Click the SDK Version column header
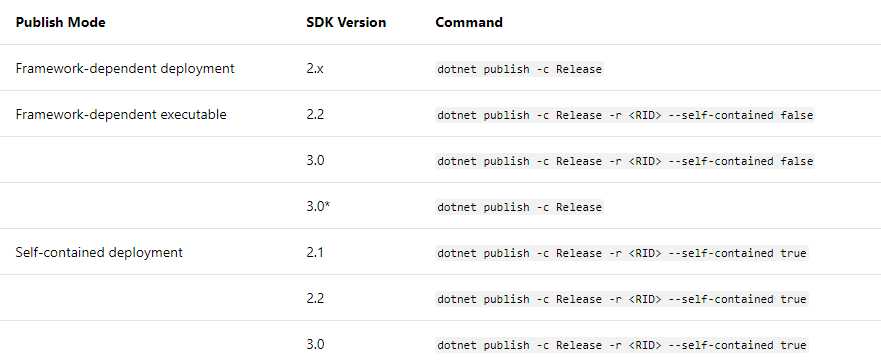The height and width of the screenshot is (362, 881). (x=346, y=22)
